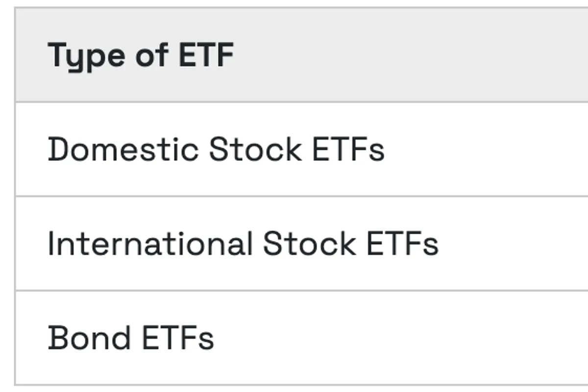The width and height of the screenshot is (588, 392).
Task: Click the word 'Type' in header
Action: point(86,55)
